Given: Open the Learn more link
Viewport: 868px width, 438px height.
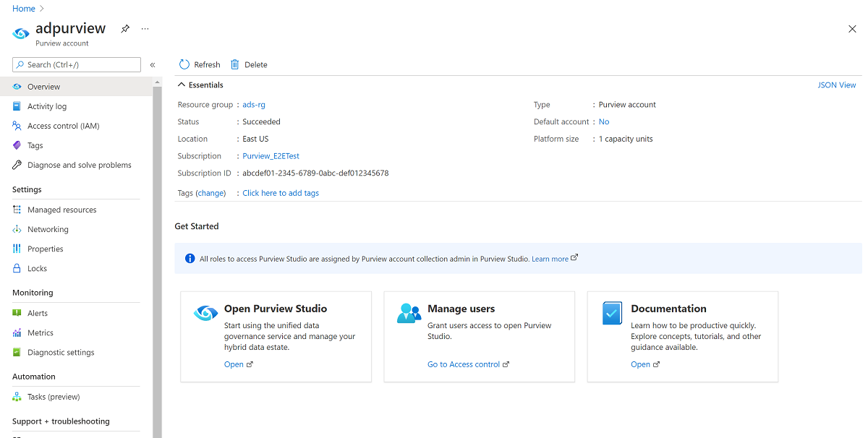Looking at the screenshot, I should coord(550,259).
